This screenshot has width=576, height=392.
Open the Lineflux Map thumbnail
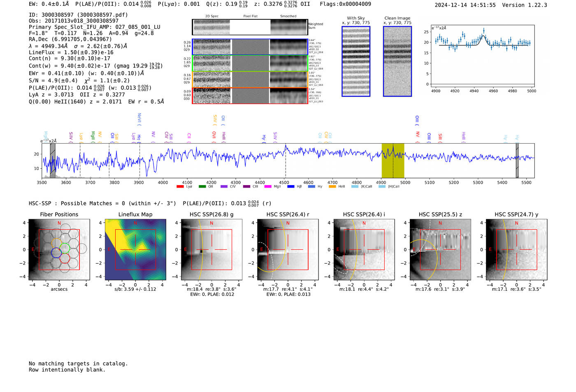click(x=135, y=250)
